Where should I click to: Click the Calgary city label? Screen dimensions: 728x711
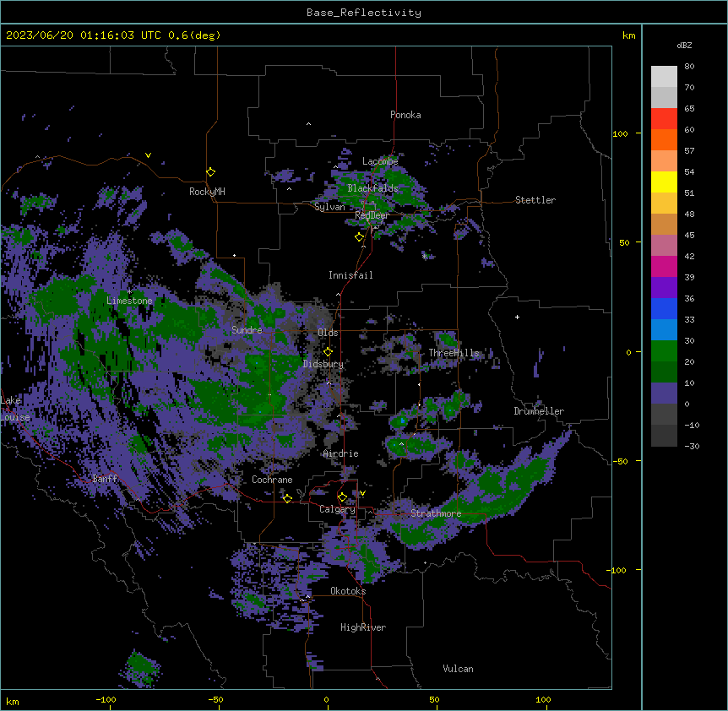click(337, 509)
